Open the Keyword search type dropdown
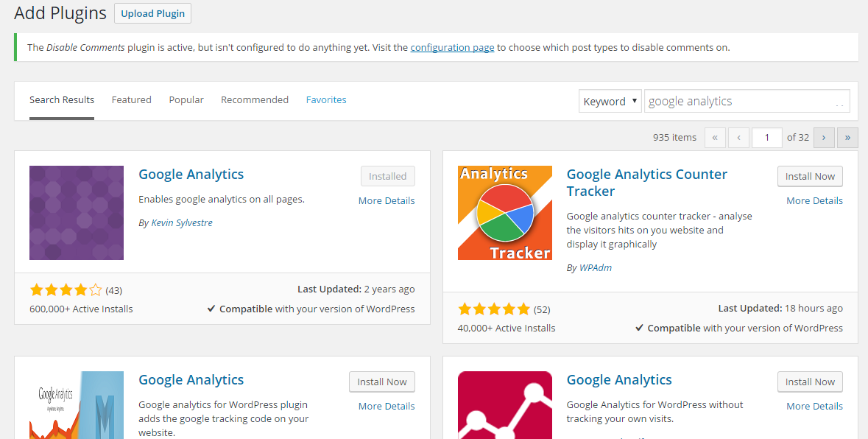The image size is (868, 439). [x=610, y=102]
